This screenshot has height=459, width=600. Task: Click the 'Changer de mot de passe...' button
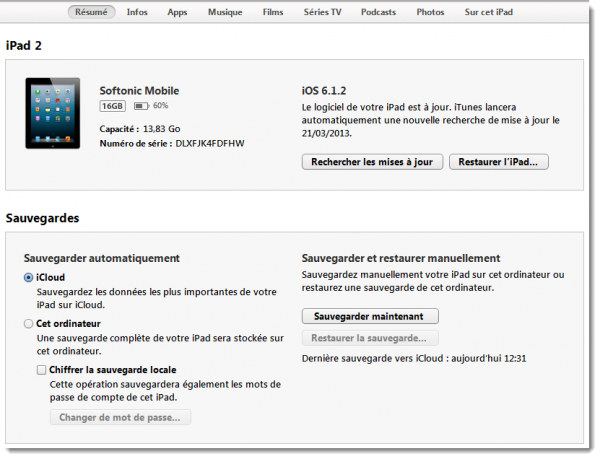pyautogui.click(x=120, y=417)
